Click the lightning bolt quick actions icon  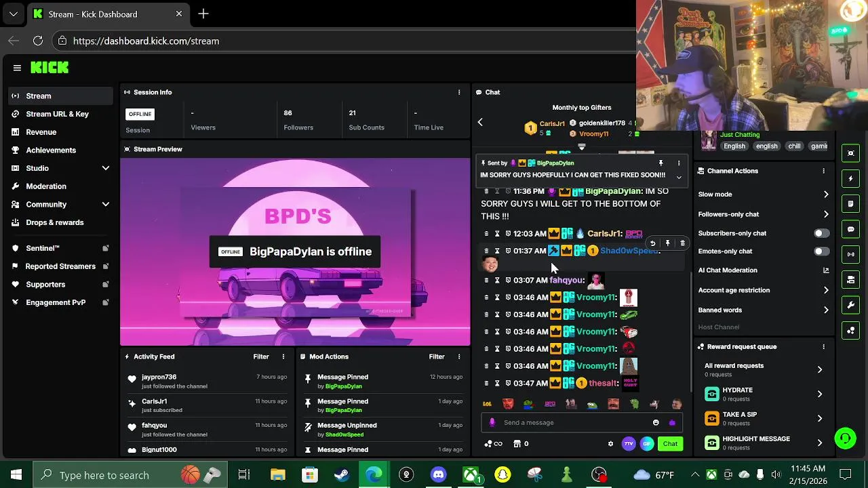851,179
